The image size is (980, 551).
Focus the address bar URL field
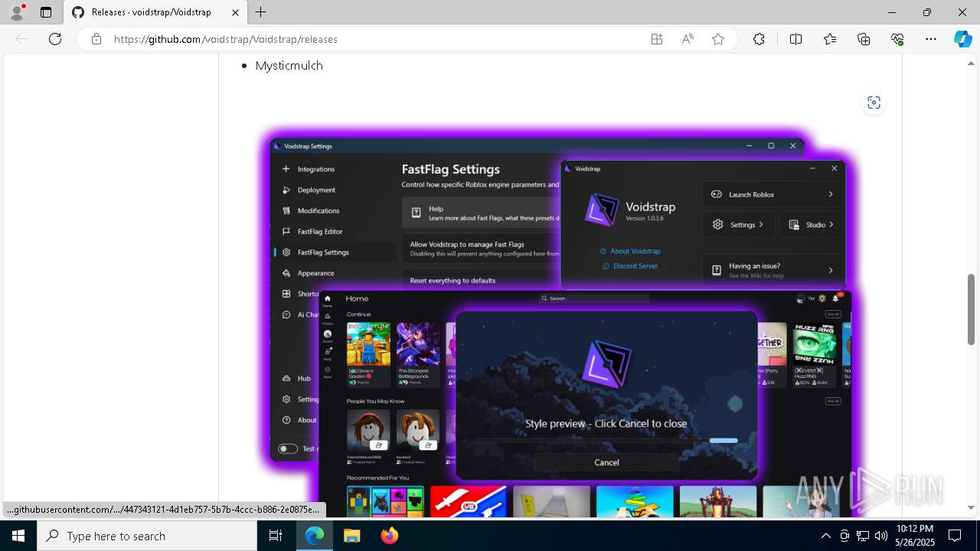click(375, 39)
